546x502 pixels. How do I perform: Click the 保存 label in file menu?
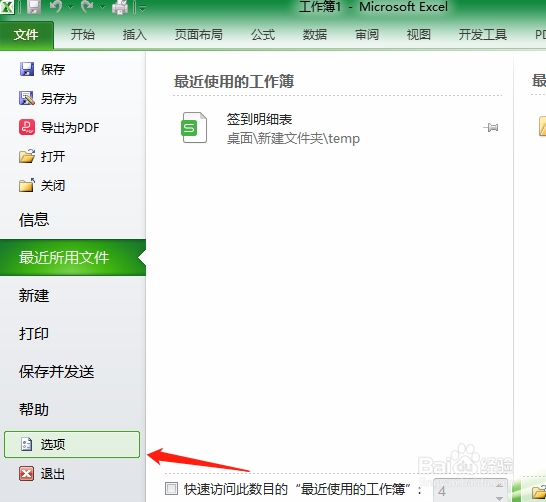point(53,70)
